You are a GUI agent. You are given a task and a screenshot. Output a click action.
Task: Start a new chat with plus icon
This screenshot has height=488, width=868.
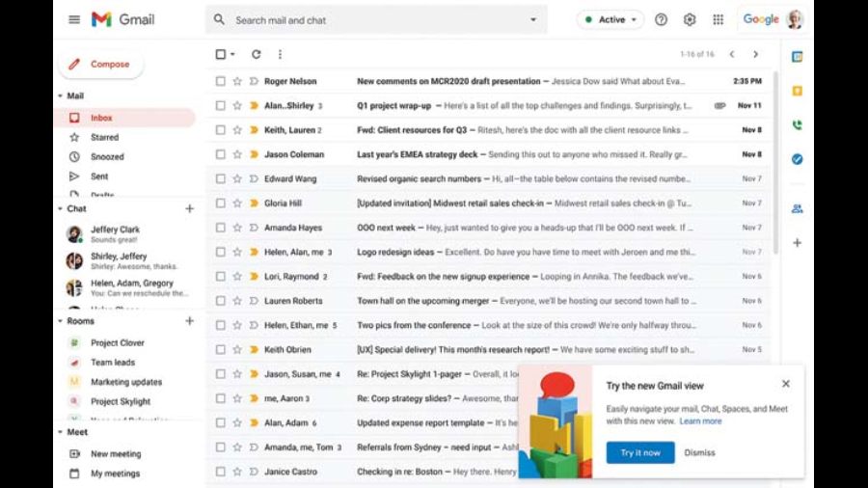tap(190, 208)
